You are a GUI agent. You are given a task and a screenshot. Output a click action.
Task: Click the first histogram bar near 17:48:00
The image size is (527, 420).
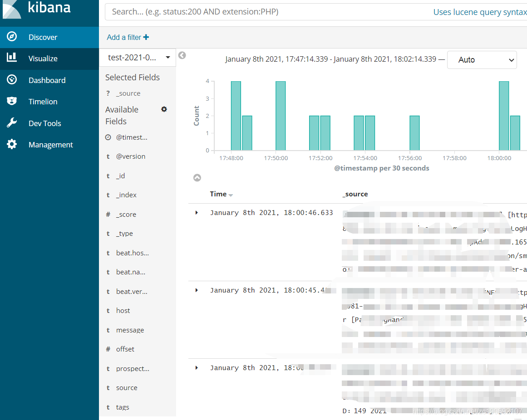click(x=236, y=116)
